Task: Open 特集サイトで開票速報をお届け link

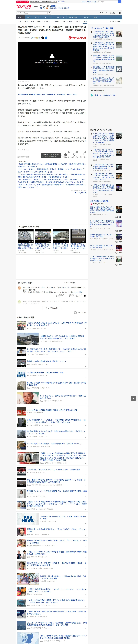Action: pyautogui.click(x=105, y=95)
